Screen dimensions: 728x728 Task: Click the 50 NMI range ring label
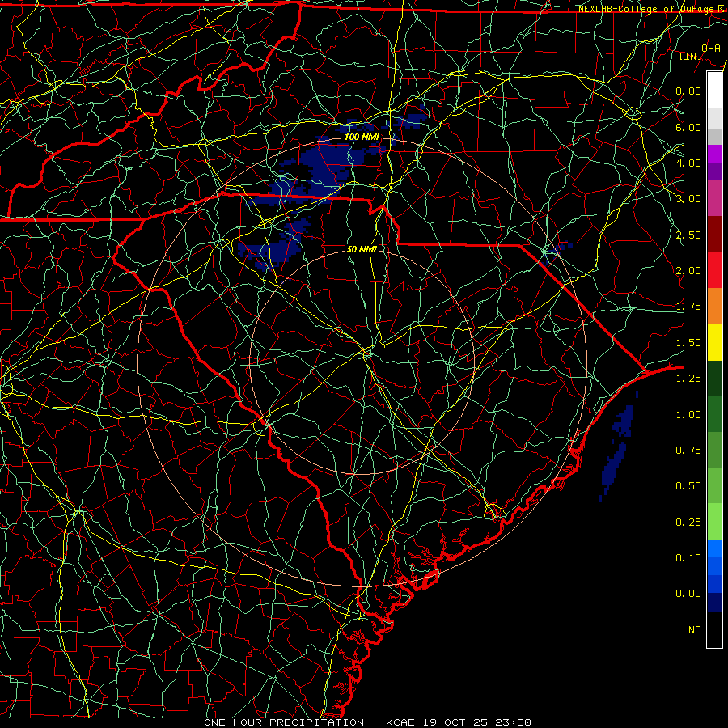(362, 249)
